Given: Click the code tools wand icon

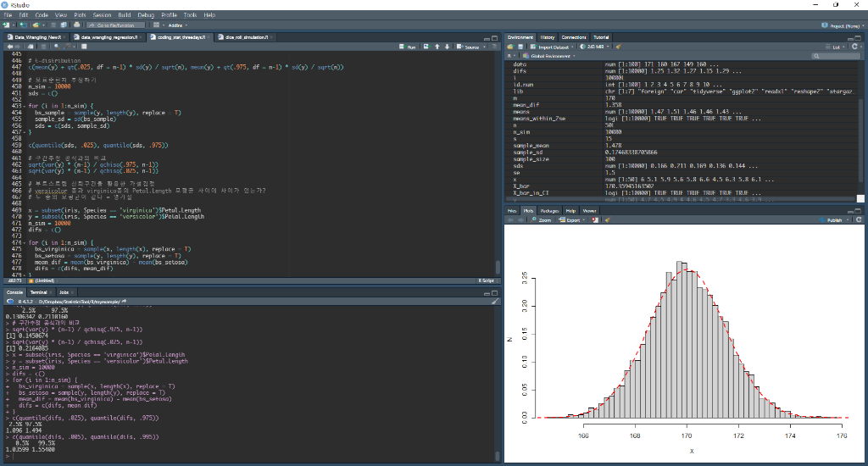Looking at the screenshot, I should click(x=66, y=47).
